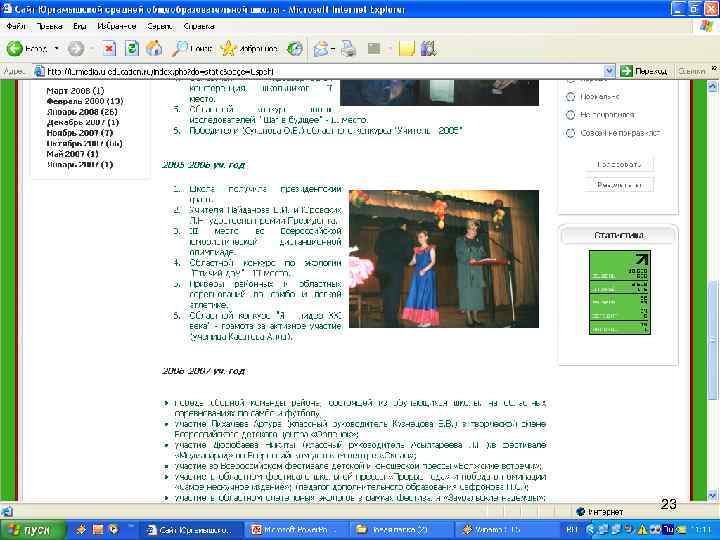This screenshot has width=720, height=540.
Task: Open the 'Февраль 2008 (13)' archive link
Action: tap(85, 101)
